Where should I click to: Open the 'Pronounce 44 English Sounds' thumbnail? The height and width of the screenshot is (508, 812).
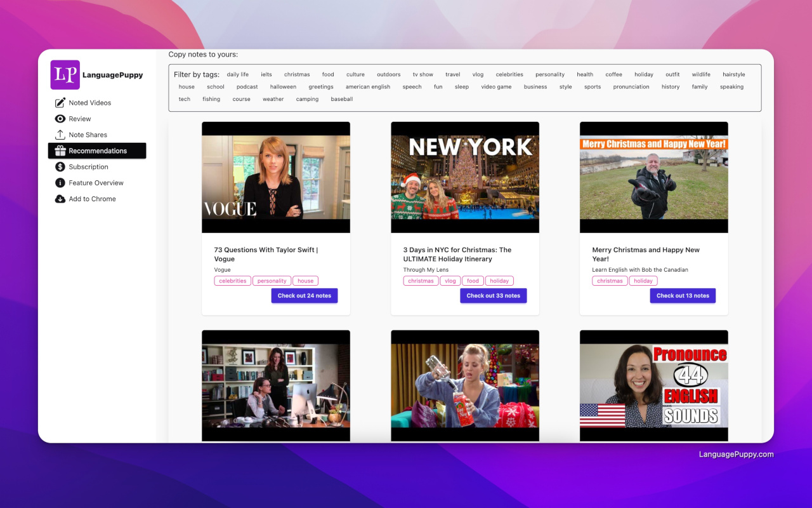tap(654, 385)
